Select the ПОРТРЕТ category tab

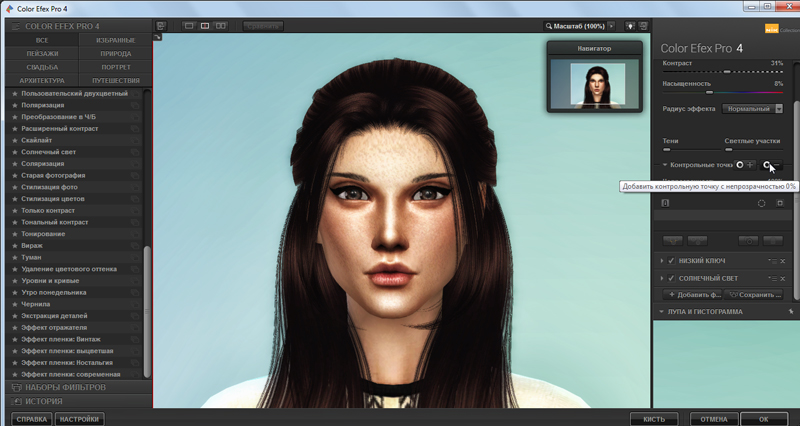coord(116,67)
